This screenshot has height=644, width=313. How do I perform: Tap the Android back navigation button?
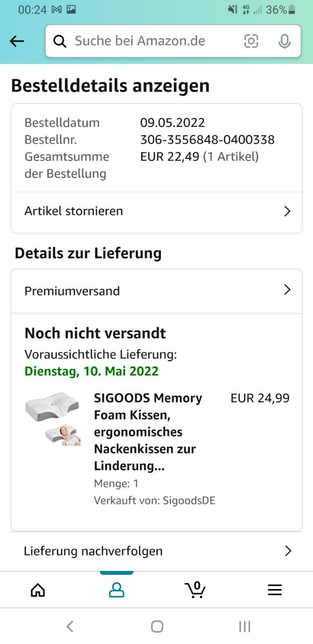[x=70, y=626]
